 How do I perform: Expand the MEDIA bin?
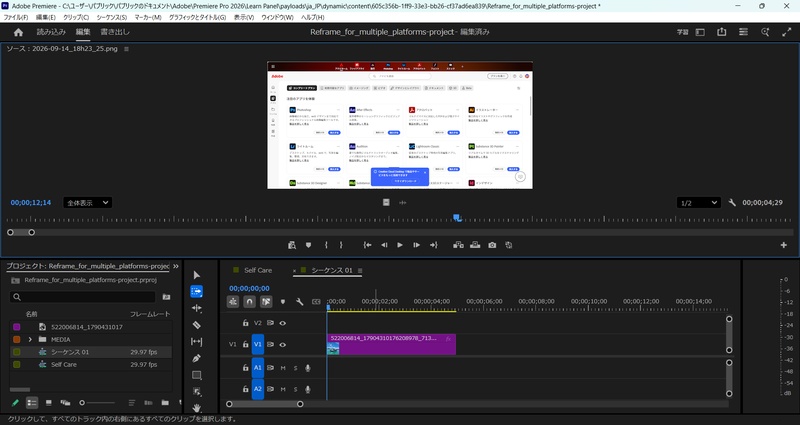30,339
